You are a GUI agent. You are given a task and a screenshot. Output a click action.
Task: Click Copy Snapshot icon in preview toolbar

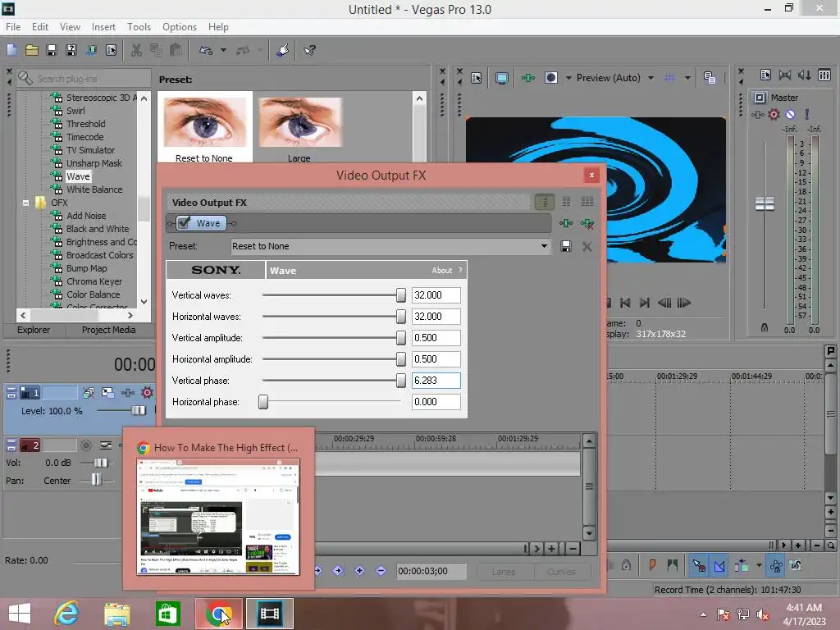(710, 78)
